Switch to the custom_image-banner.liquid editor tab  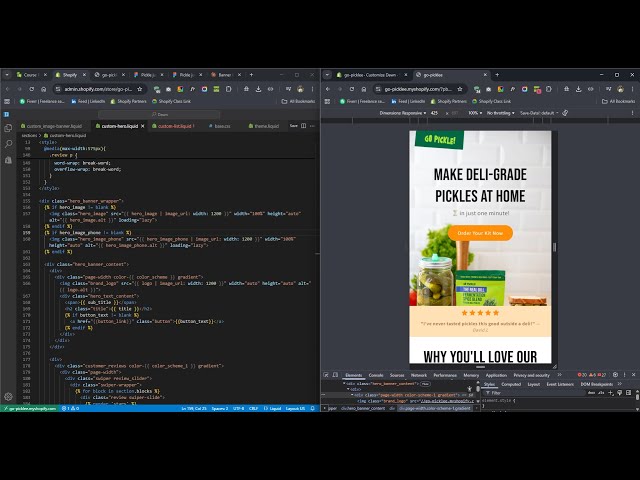[x=51, y=126]
